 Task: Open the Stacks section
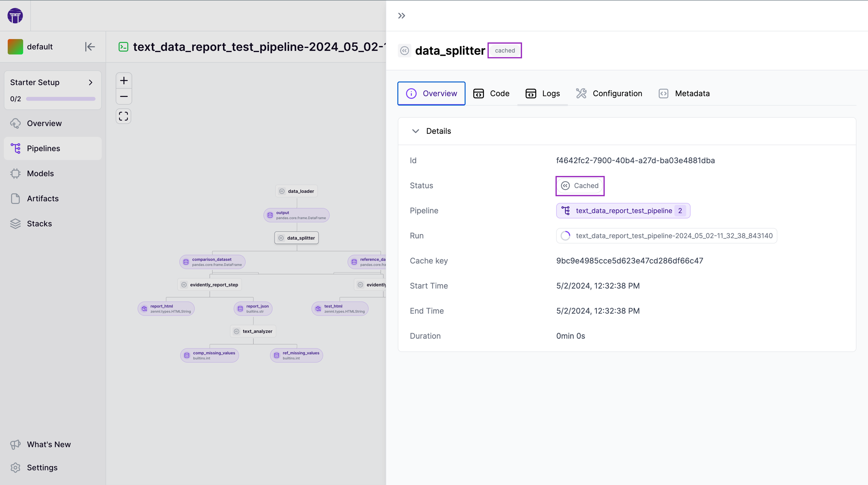coord(39,223)
